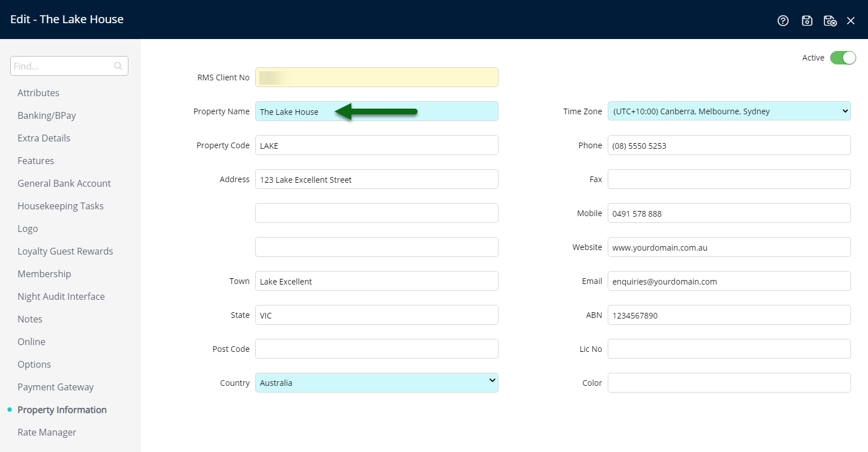Viewport: 868px width, 452px height.
Task: Click the second Address line field
Action: (x=377, y=213)
